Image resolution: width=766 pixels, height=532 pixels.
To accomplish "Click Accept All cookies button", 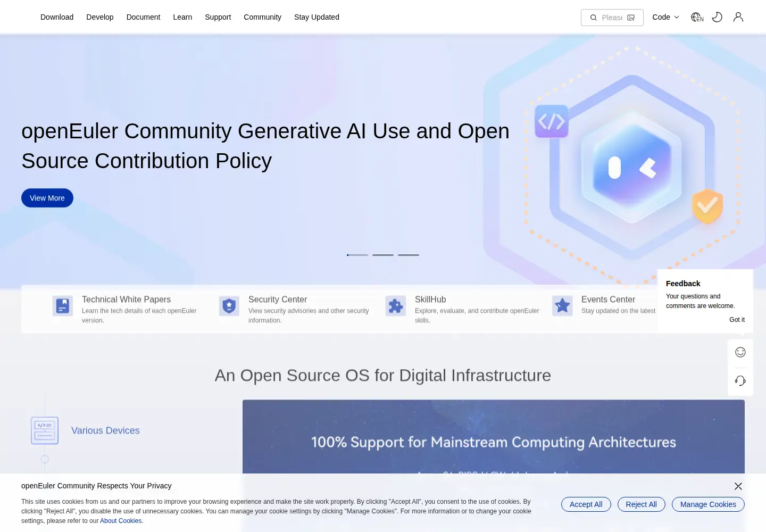I will pyautogui.click(x=586, y=504).
